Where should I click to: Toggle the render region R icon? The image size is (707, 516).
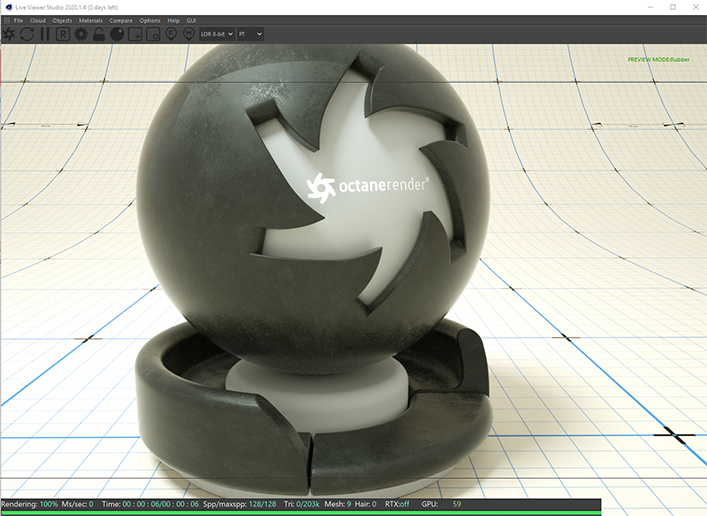[63, 34]
